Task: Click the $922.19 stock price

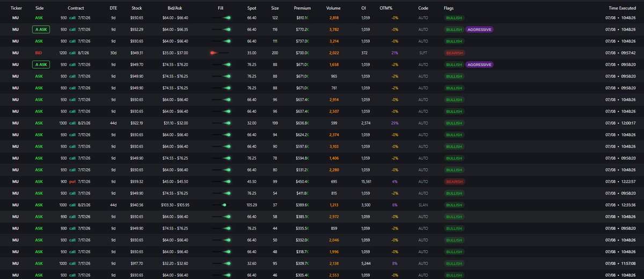Action: [136, 123]
